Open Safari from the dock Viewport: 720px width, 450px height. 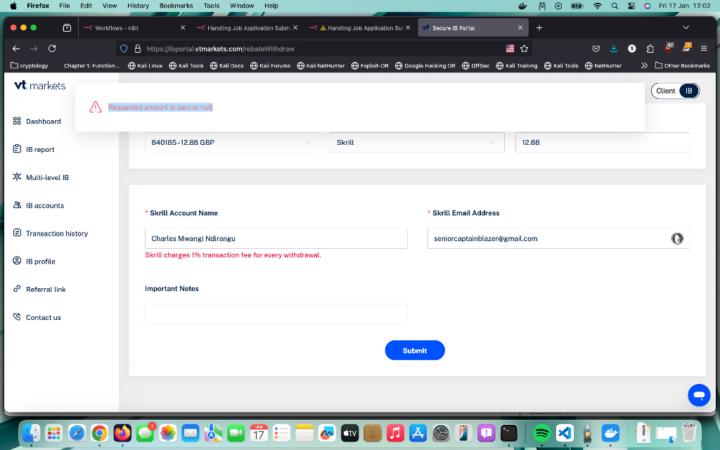coord(77,433)
